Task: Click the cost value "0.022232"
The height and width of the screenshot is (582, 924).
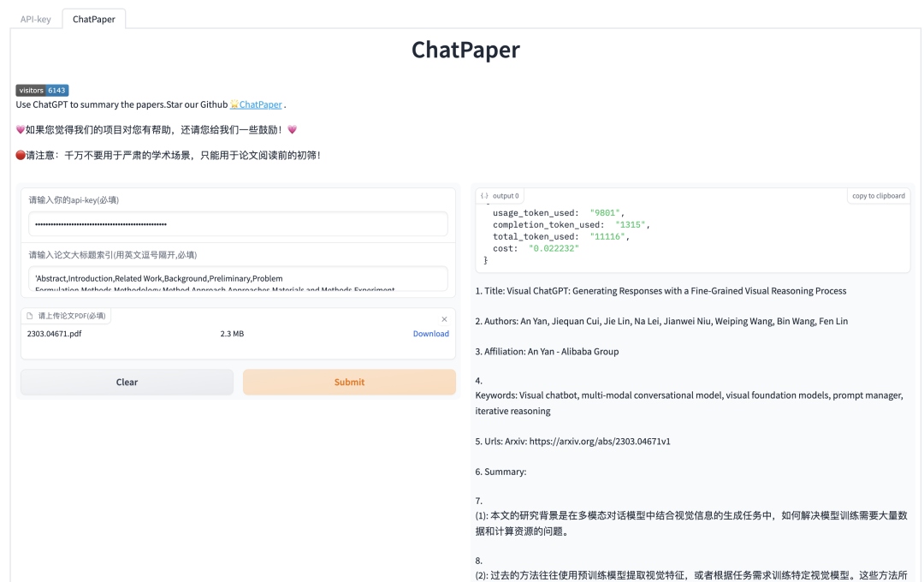Action: point(554,248)
